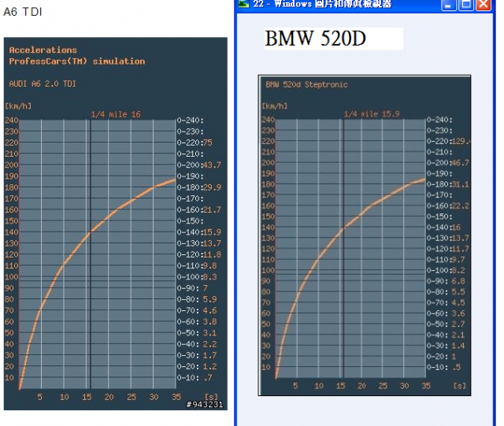Viewport: 504px width, 426px height.
Task: Select BMW '0-160:22.2' value
Action: click(448, 206)
